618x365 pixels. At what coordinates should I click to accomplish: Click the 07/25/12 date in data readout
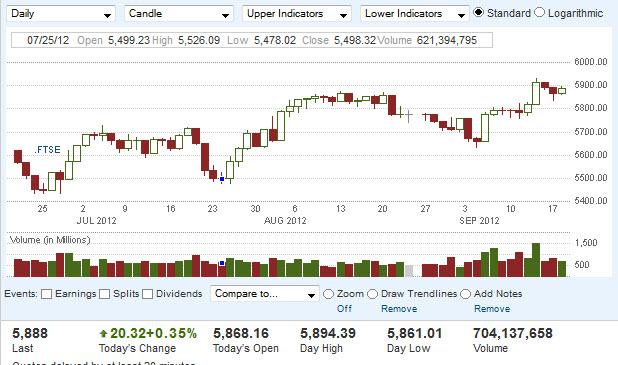(x=48, y=40)
